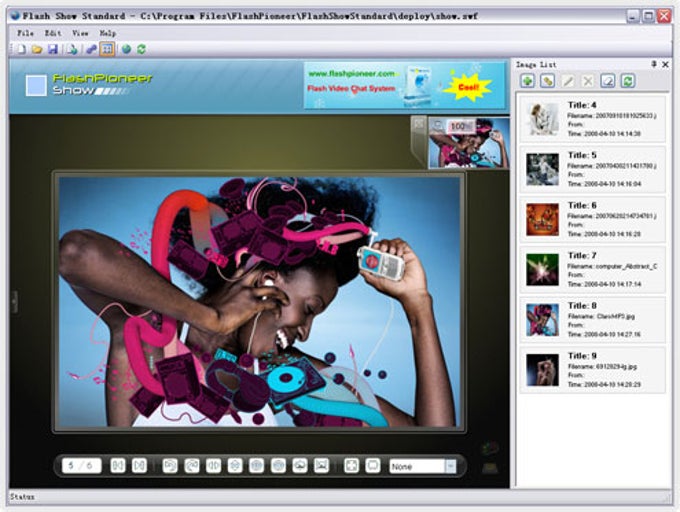This screenshot has width=680, height=512.
Task: Pin the Image List panel
Action: click(x=654, y=64)
